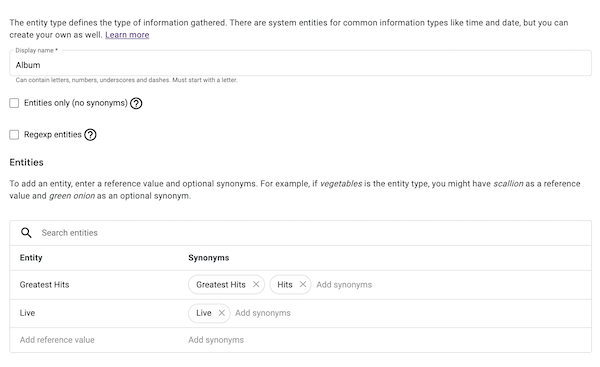Screen dimensions: 600x367
Task: Open help icon beside Regexp entities
Action: (x=90, y=135)
